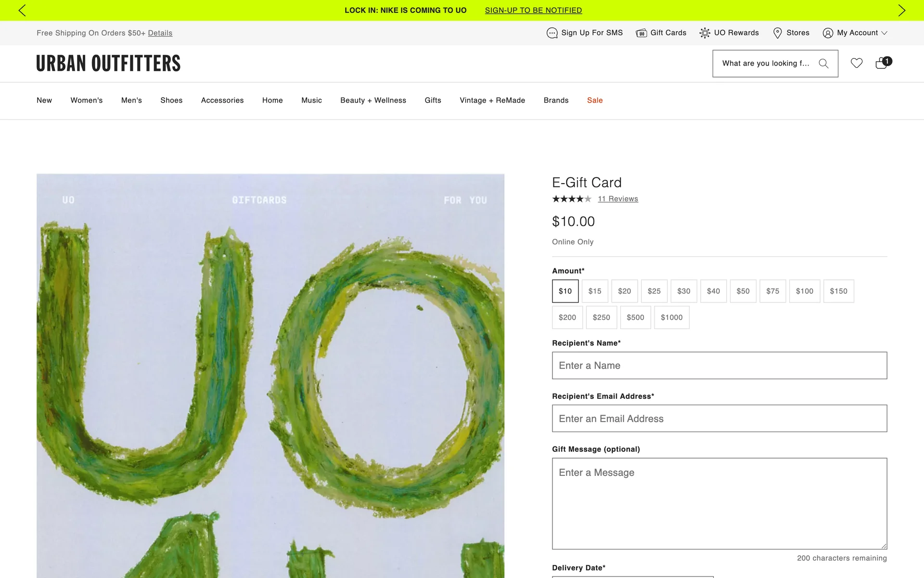Open the shopping bag icon
Screen dimensions: 924x578
click(x=882, y=63)
